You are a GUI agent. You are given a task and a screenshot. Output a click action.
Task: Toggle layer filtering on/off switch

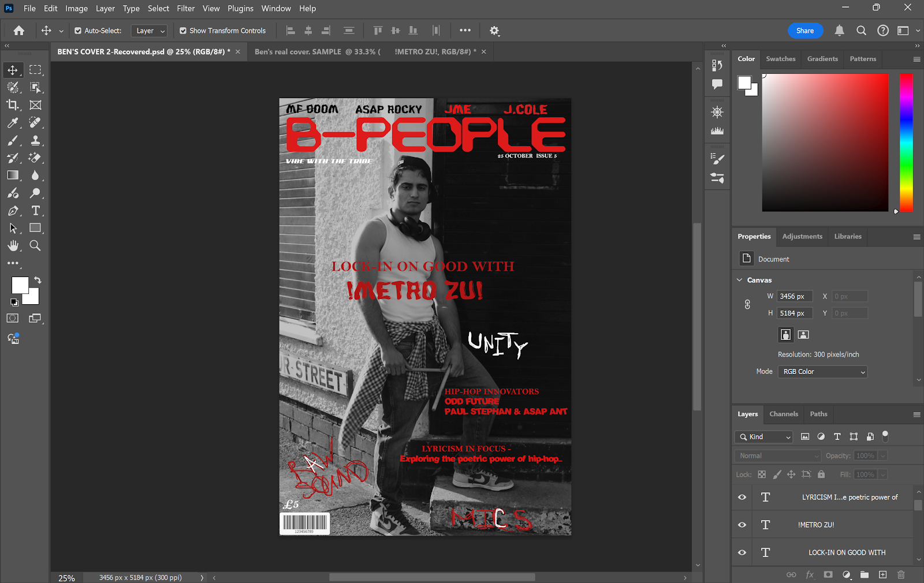pos(885,436)
